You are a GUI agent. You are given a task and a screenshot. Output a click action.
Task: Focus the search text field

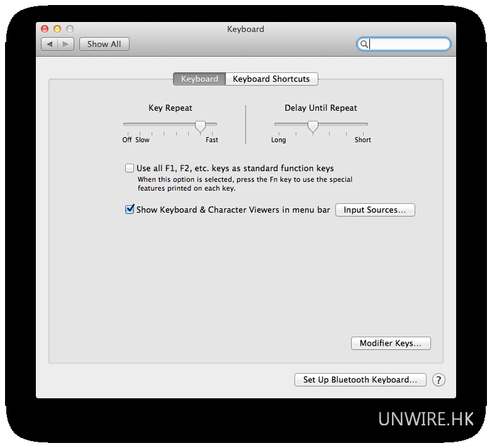pos(408,44)
